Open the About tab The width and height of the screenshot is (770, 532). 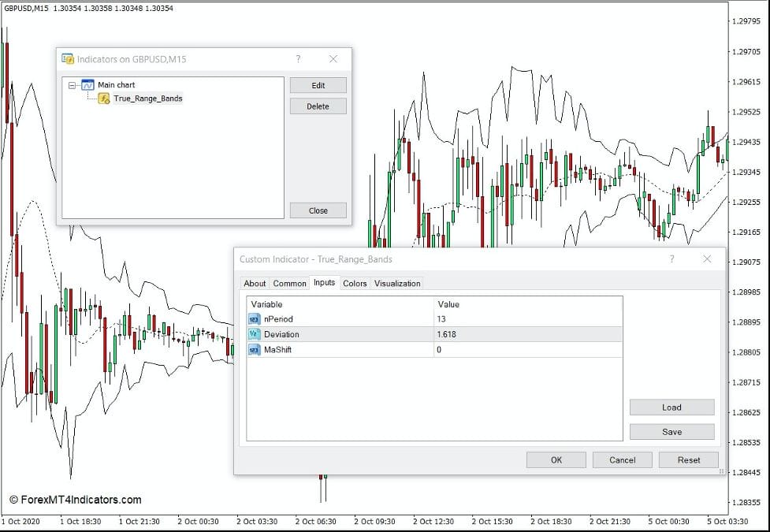point(255,283)
